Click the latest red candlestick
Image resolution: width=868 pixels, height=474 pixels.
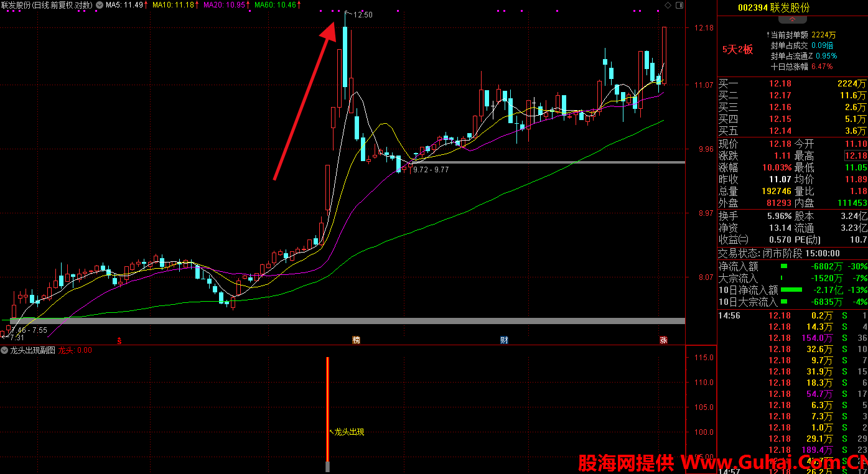[x=665, y=55]
